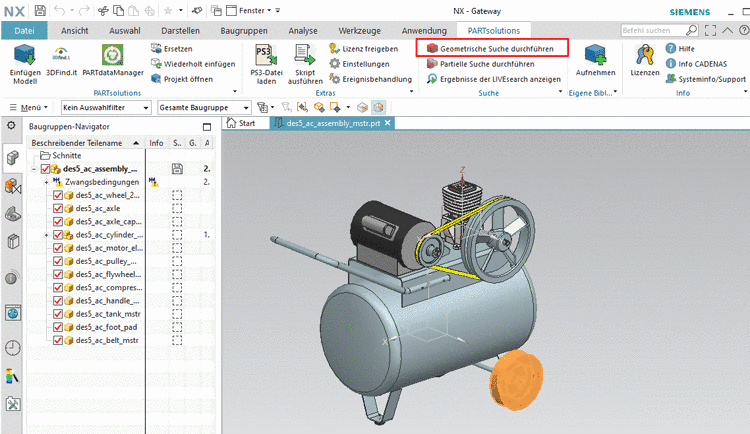Uncheck the des5_ac_flywheel checkbox
This screenshot has height=434, width=750.
(x=58, y=275)
